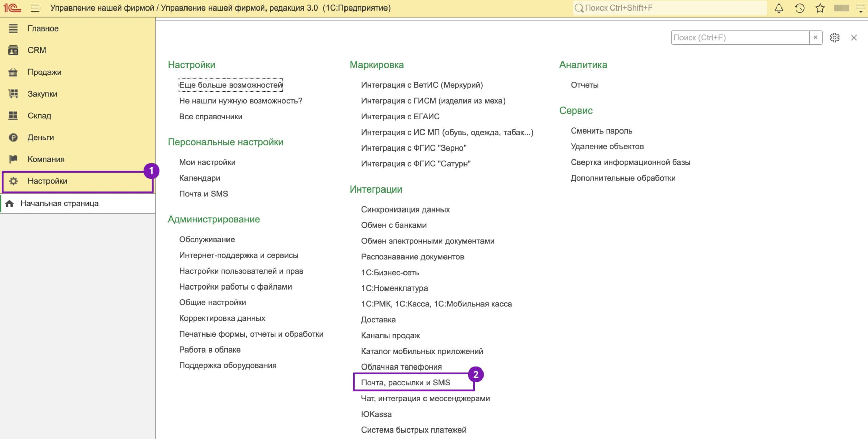Open Почта и SMS personal settings
868x439 pixels.
pos(203,194)
